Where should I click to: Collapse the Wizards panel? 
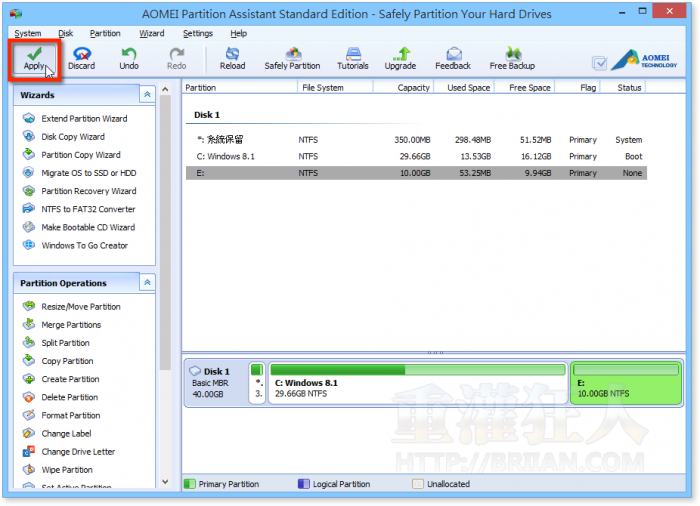coord(147,95)
